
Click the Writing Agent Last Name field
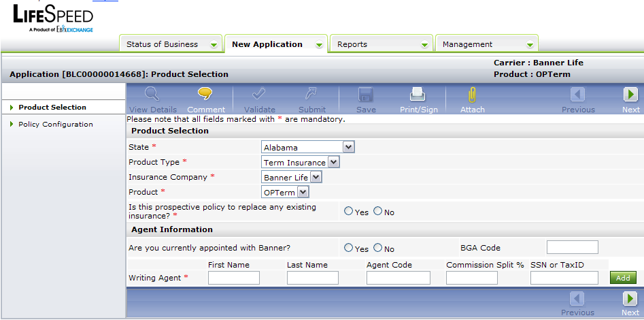point(313,278)
